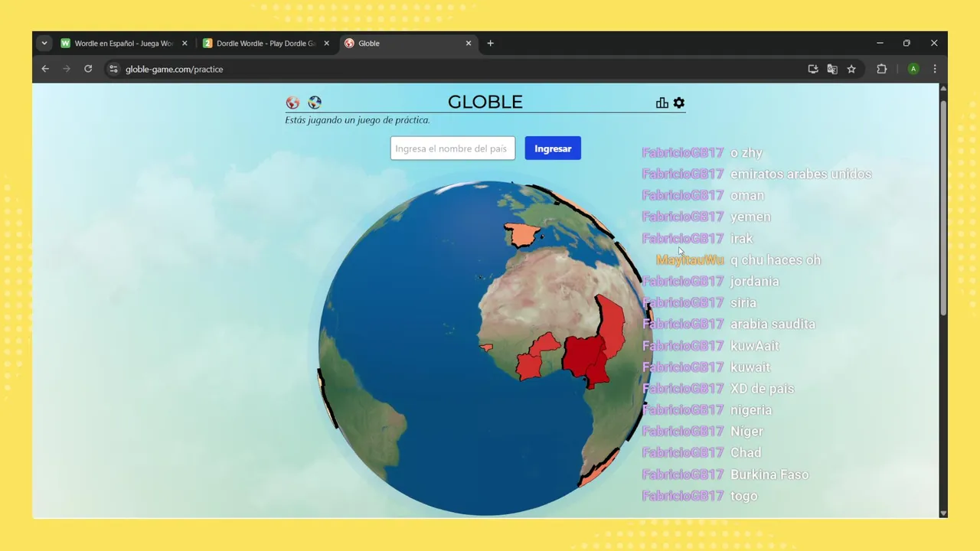The width and height of the screenshot is (980, 551).
Task: Click text 'Estás jugando un juego de práctica.'
Action: tap(358, 120)
